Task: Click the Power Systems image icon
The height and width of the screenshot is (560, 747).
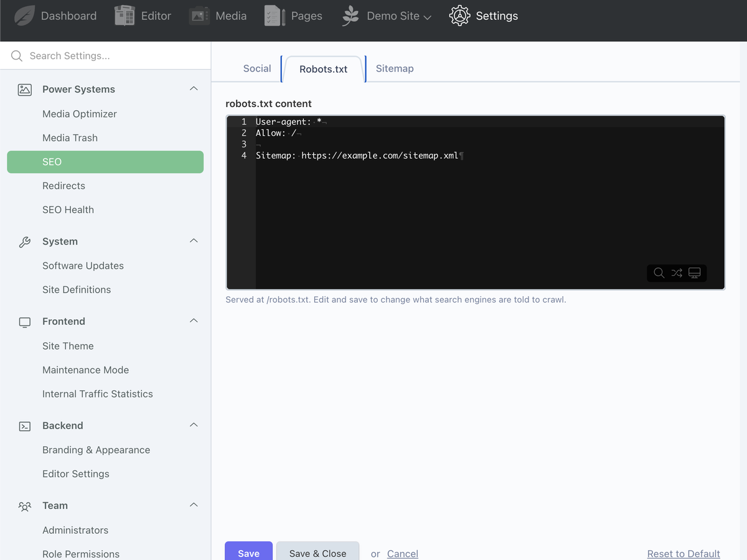Action: (x=25, y=90)
